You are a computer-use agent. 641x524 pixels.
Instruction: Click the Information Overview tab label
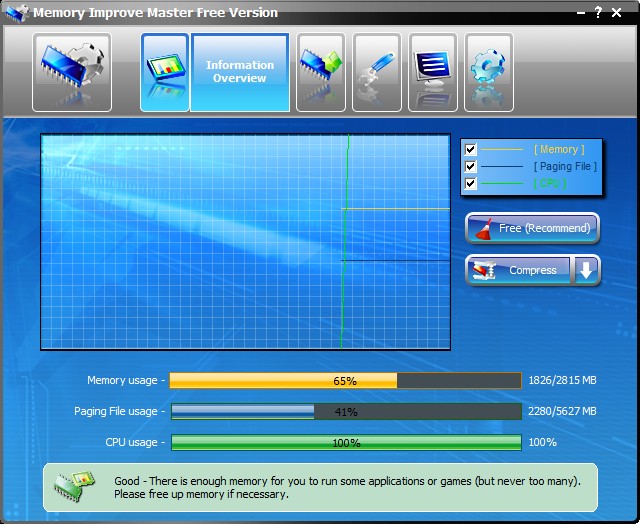[240, 72]
